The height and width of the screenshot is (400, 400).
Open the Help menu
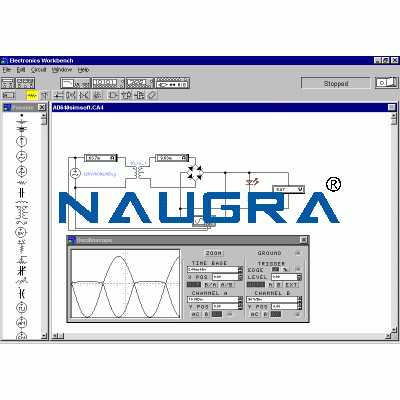[x=83, y=70]
